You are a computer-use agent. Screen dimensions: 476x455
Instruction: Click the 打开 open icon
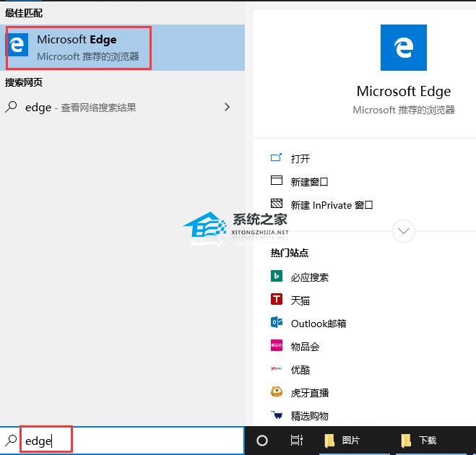click(276, 157)
